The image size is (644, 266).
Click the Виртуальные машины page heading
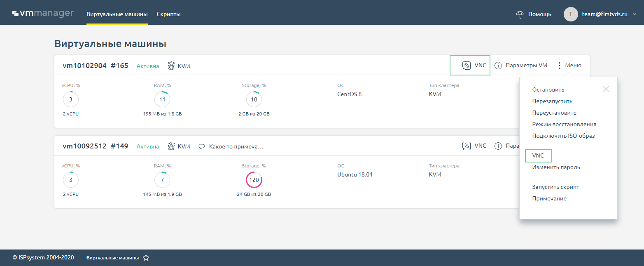[110, 44]
